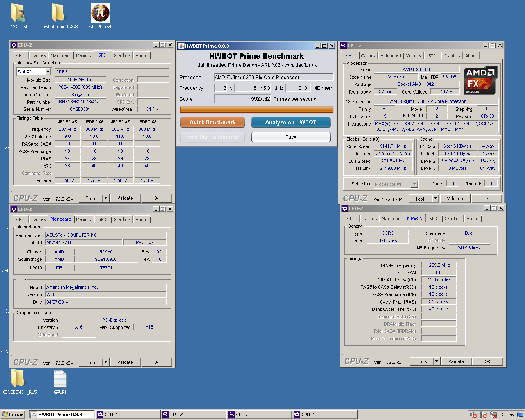The width and height of the screenshot is (525, 420).
Task: Click the CPU-Z icon in the CPU window title bar
Action: [344, 46]
